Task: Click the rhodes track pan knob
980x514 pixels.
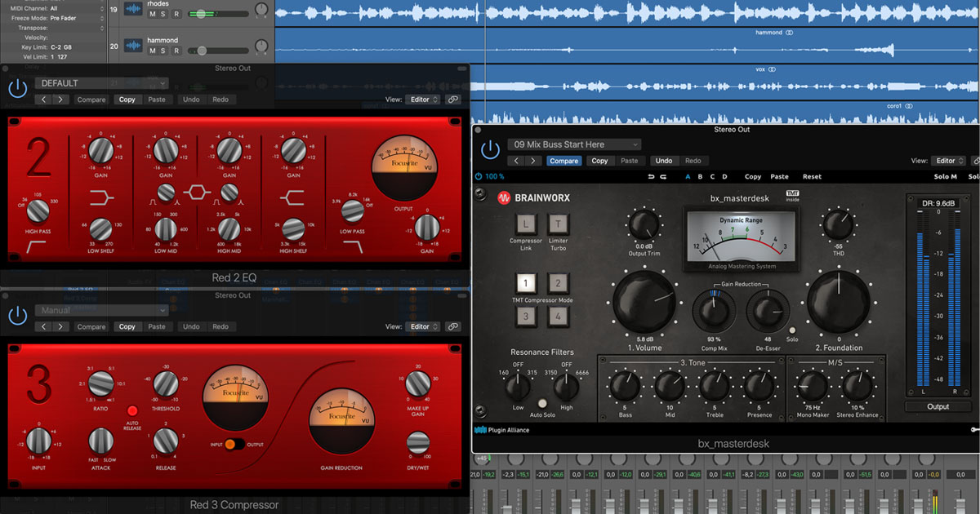Action: point(261,10)
